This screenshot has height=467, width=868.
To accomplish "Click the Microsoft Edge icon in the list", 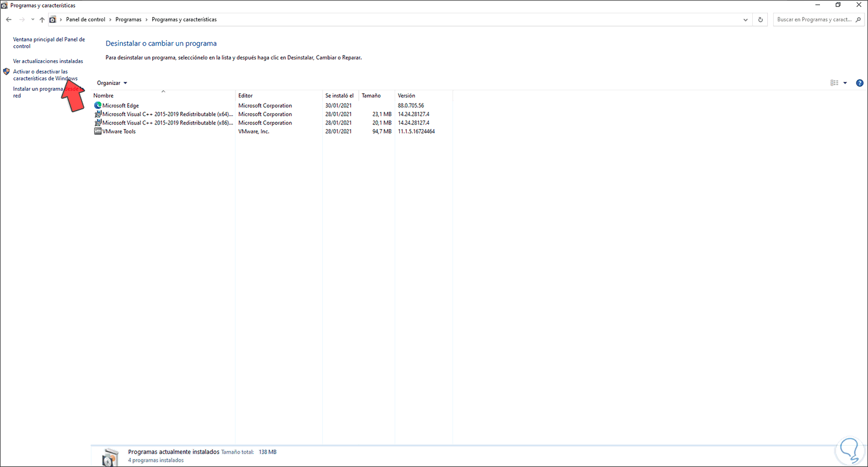I will 97,105.
